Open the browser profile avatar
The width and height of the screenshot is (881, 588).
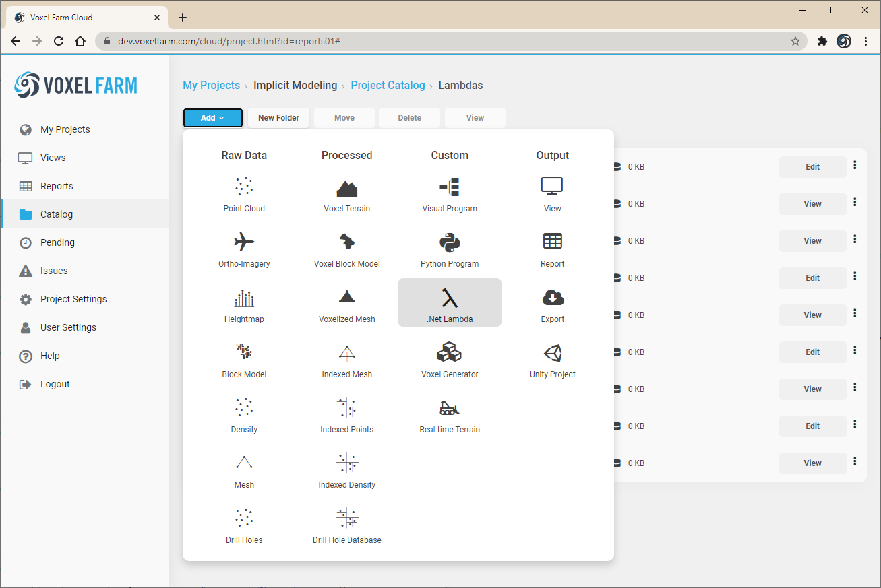844,41
